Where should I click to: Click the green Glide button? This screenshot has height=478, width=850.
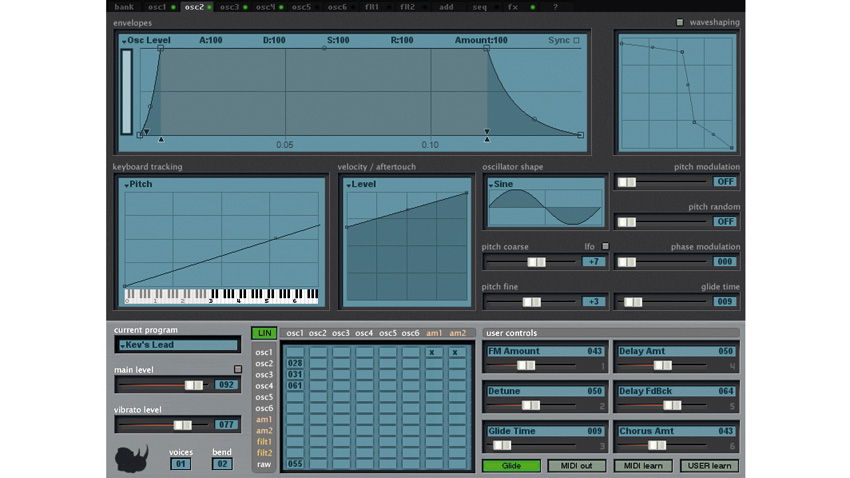click(511, 466)
